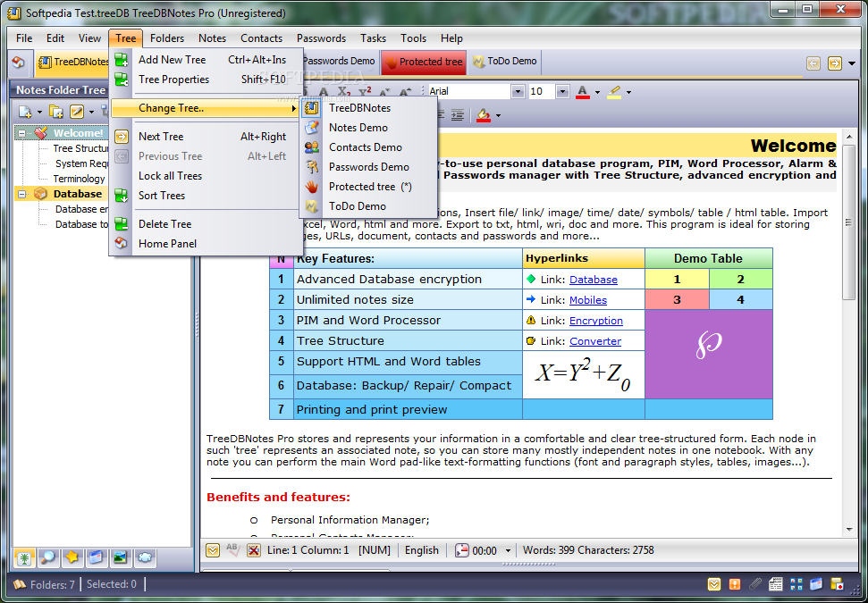868x603 pixels.
Task: Select Lock all Trees menu entry
Action: (x=206, y=176)
